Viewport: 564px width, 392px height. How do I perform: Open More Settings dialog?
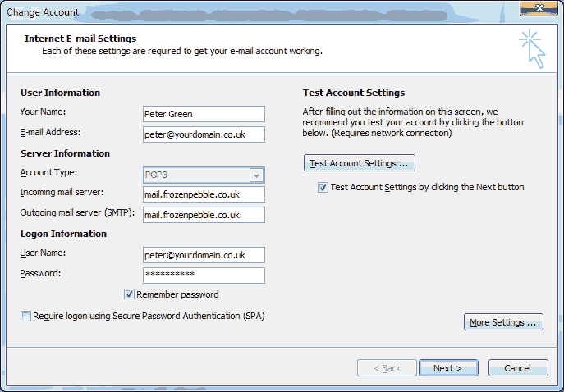point(503,322)
